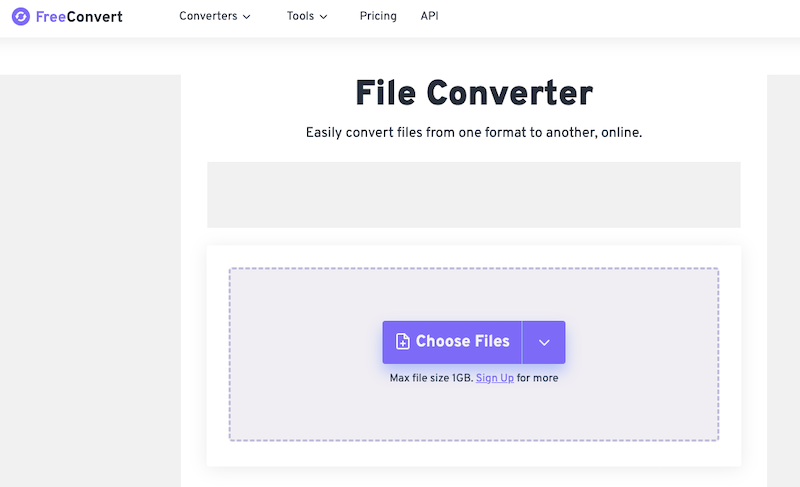Expand the chevron beside Converters
800x487 pixels.
click(x=247, y=17)
